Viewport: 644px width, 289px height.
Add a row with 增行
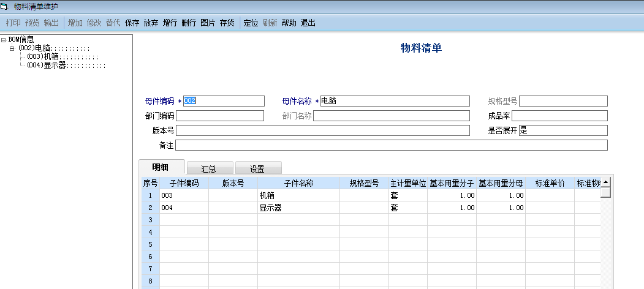170,23
